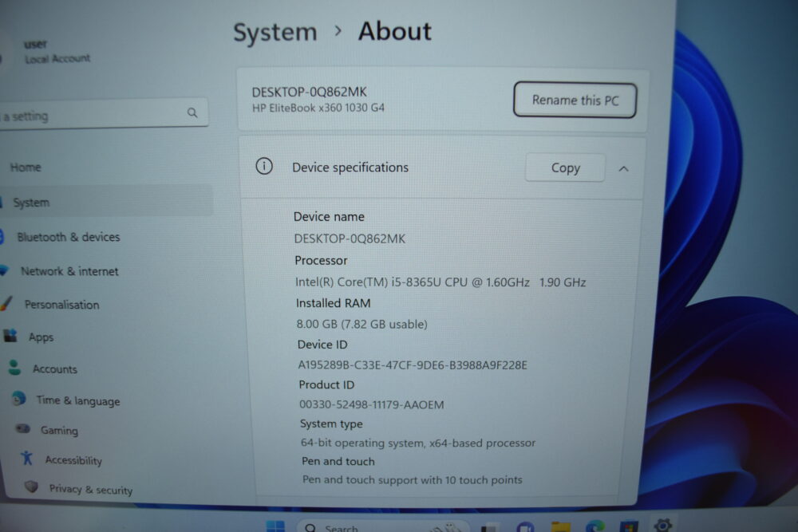Click the taskbar Search box
The image size is (798, 532).
pos(381,527)
